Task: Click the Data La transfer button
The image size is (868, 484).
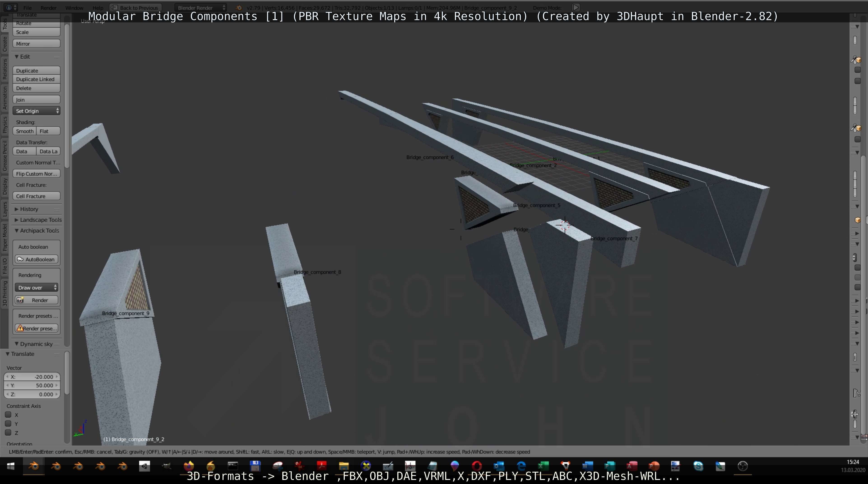Action: pos(48,151)
